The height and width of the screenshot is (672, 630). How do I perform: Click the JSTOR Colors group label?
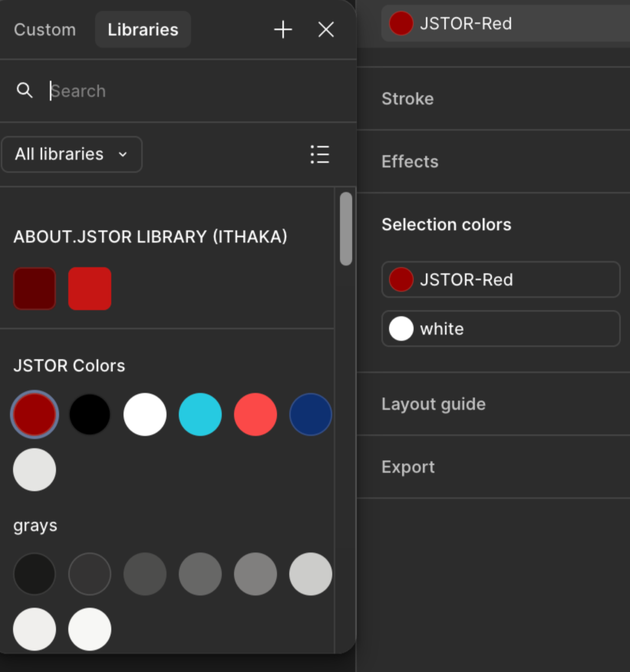[69, 366]
